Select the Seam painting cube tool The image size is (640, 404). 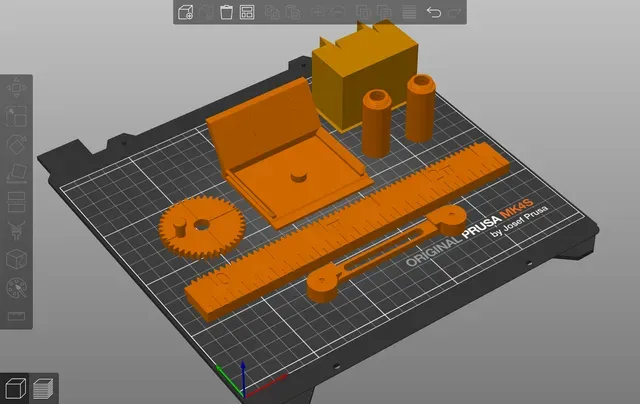(16, 259)
